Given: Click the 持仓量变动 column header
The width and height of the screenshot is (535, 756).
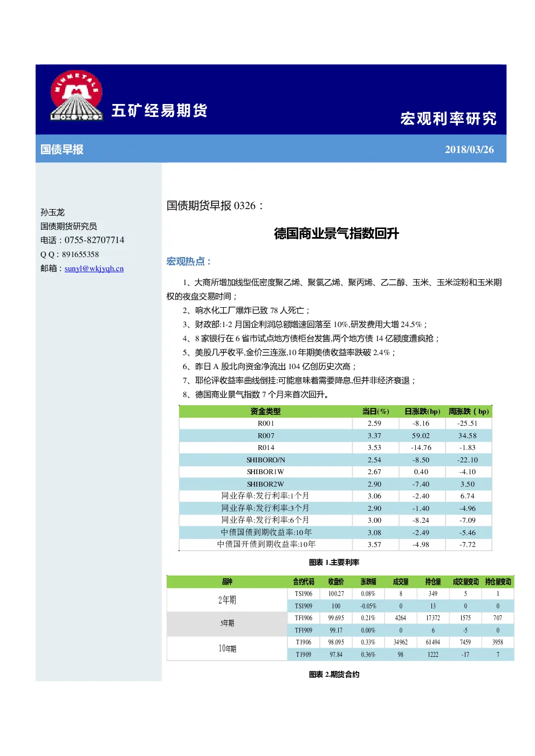Looking at the screenshot, I should (x=498, y=582).
